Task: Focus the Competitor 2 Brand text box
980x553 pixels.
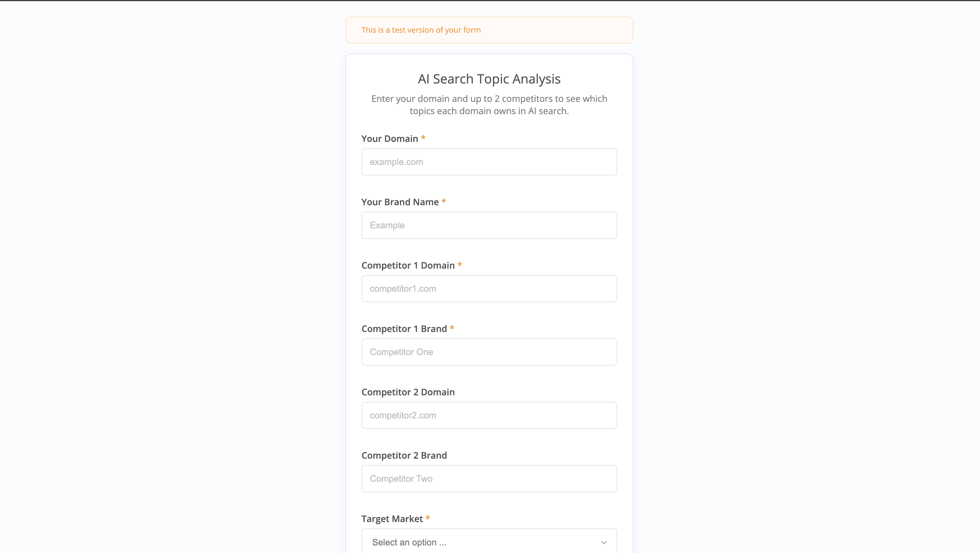Action: (489, 479)
